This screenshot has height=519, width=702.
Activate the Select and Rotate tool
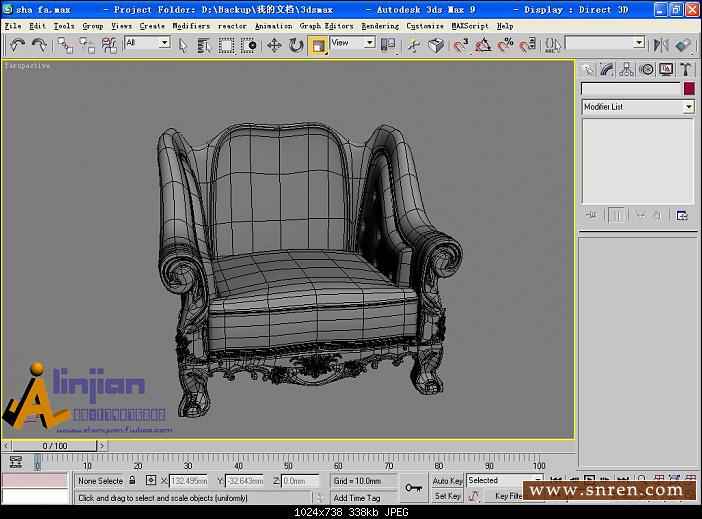(x=296, y=45)
